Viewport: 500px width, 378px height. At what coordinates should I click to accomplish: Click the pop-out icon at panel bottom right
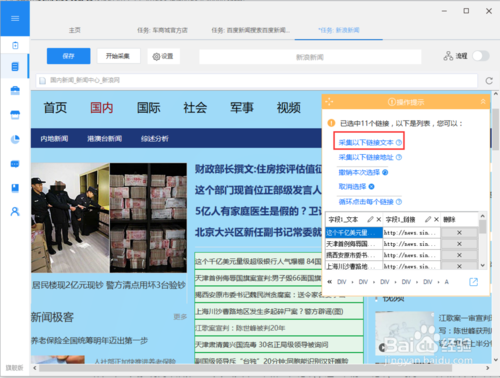click(x=473, y=282)
